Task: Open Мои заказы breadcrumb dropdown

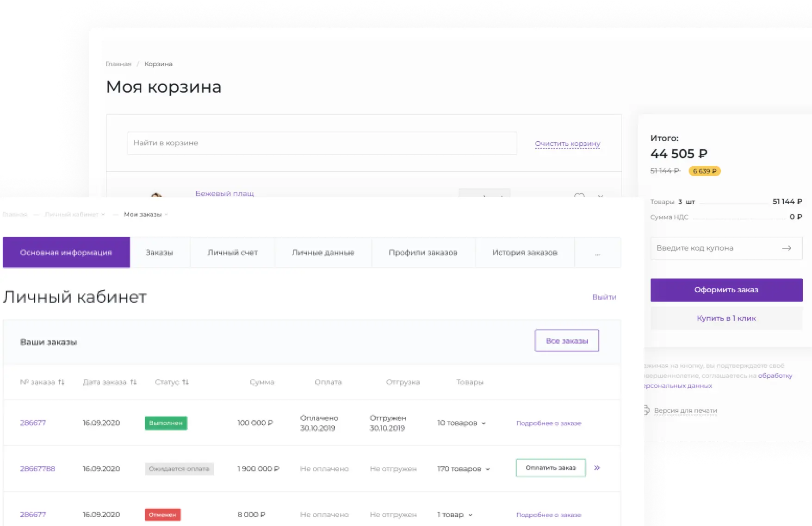Action: (x=165, y=214)
